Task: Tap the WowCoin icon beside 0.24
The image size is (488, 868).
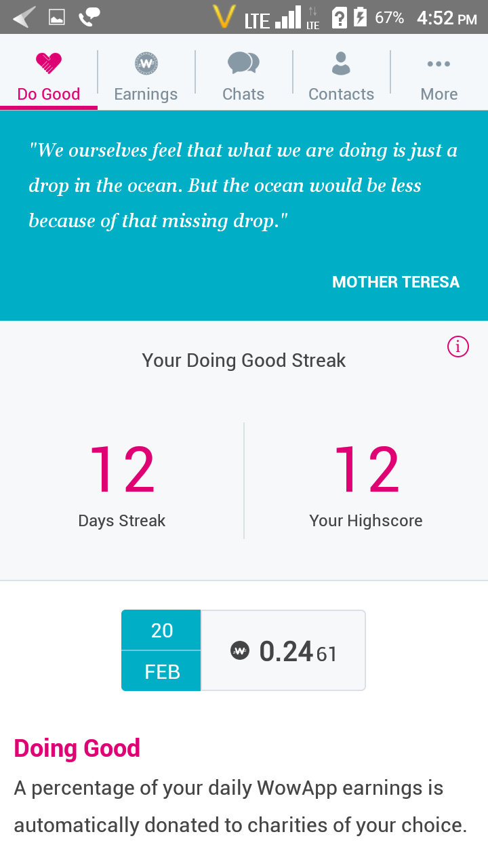Action: pyautogui.click(x=240, y=651)
